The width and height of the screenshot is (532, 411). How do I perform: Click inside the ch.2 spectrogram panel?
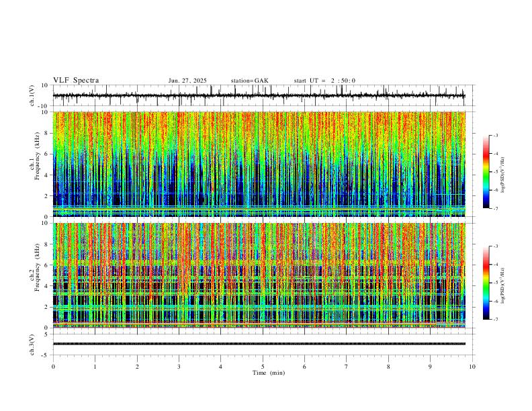(259, 275)
